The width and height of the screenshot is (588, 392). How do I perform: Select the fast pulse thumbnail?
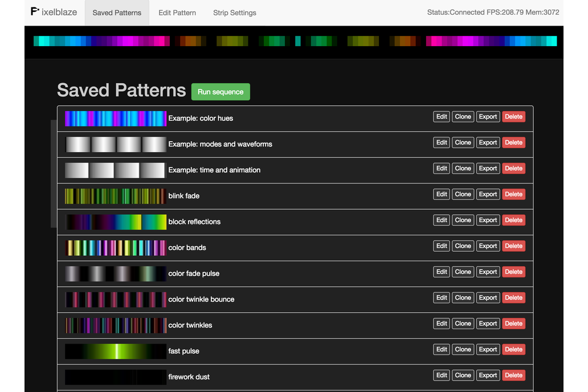pyautogui.click(x=116, y=352)
